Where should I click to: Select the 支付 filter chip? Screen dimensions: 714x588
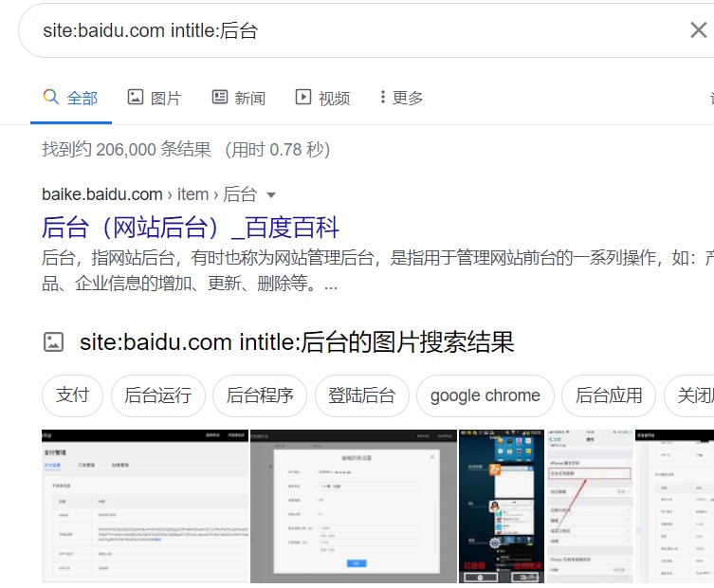tap(72, 395)
